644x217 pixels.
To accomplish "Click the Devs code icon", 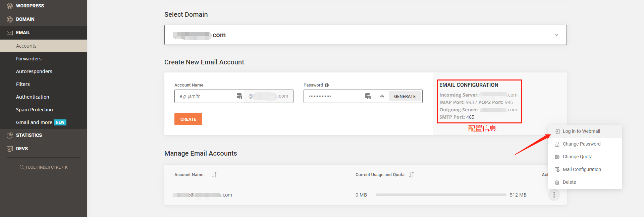I will [x=10, y=149].
